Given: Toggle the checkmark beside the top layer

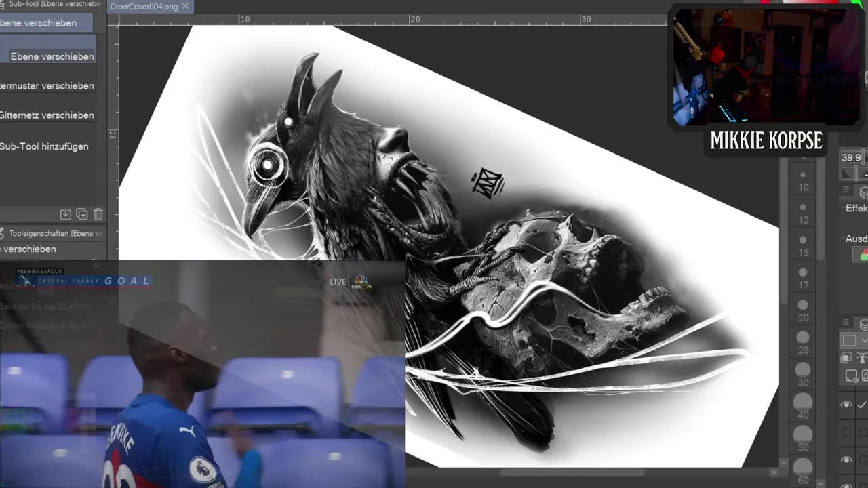Looking at the screenshot, I should (x=862, y=405).
